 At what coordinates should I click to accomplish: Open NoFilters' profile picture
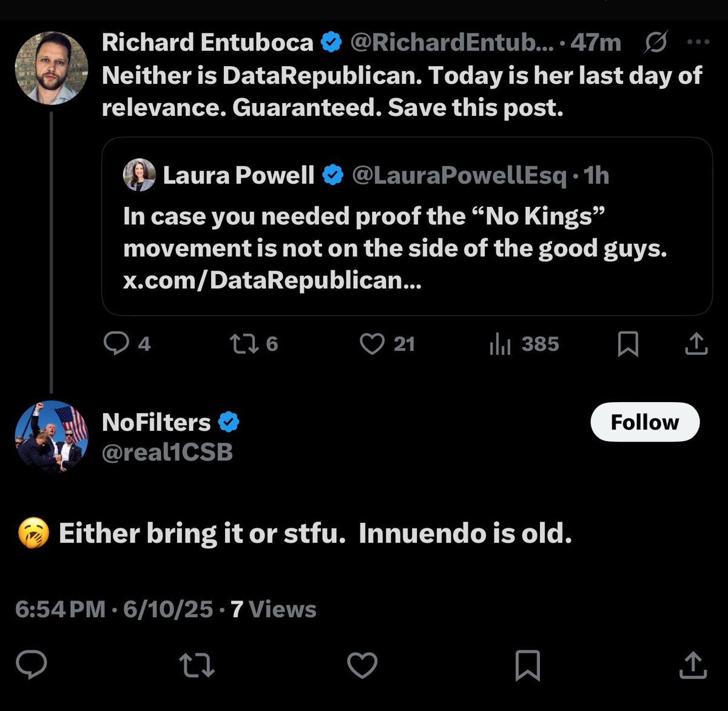[x=52, y=436]
